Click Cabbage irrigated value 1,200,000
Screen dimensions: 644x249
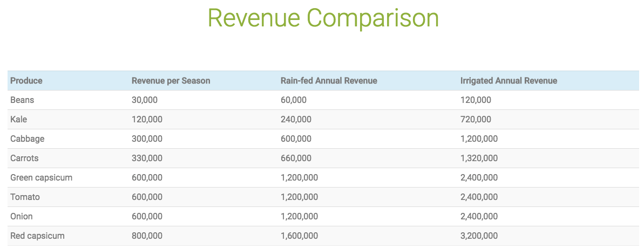click(x=479, y=139)
